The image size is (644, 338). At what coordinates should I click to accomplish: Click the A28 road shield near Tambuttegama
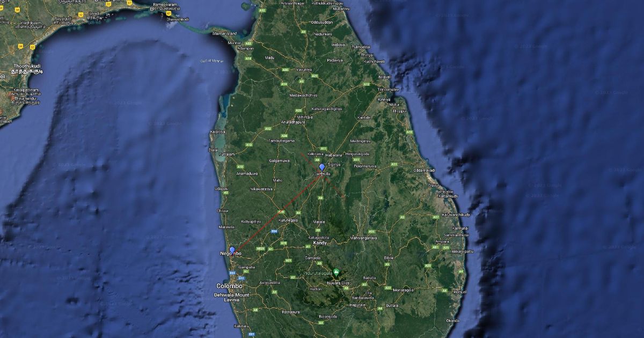coord(284,136)
